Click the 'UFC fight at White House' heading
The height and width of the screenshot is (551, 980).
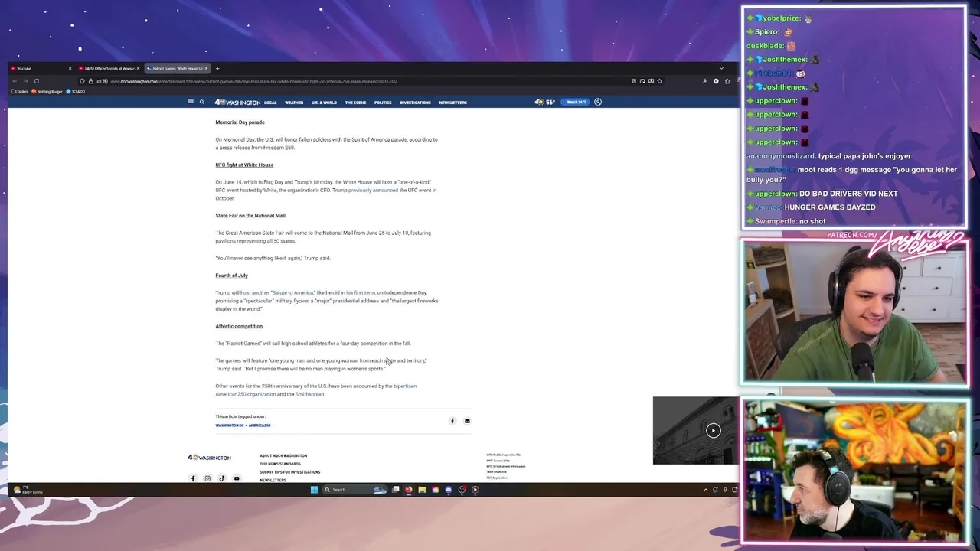[244, 165]
